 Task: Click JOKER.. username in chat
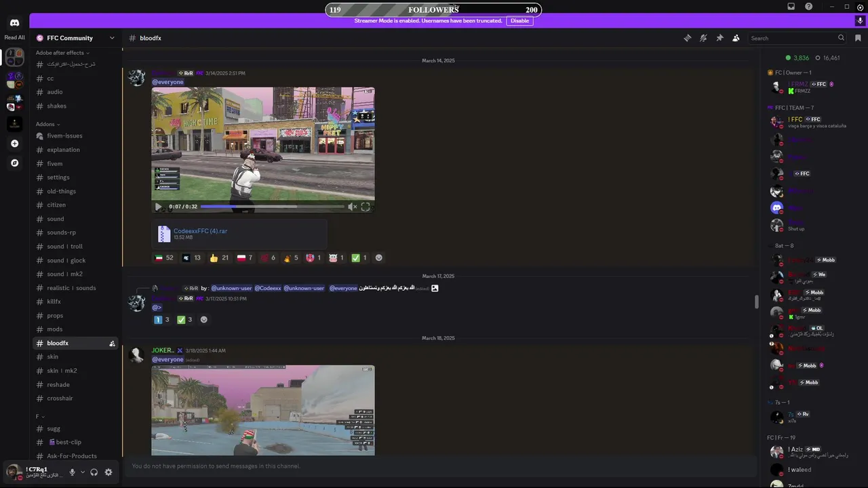click(163, 350)
